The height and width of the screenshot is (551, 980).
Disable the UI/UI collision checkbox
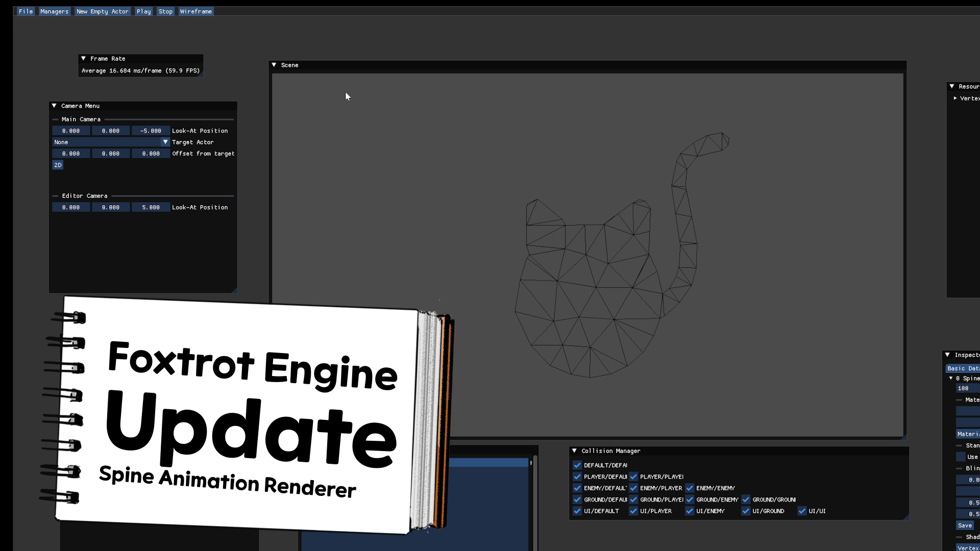coord(802,511)
